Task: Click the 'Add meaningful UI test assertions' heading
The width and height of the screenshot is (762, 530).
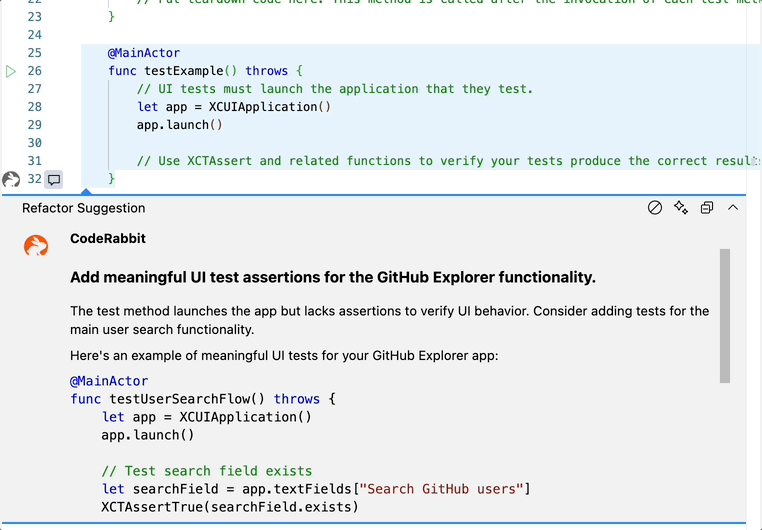Action: click(x=333, y=277)
